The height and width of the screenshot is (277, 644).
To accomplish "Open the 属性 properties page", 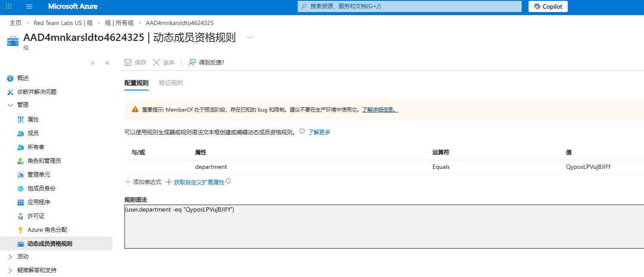I will (x=33, y=119).
